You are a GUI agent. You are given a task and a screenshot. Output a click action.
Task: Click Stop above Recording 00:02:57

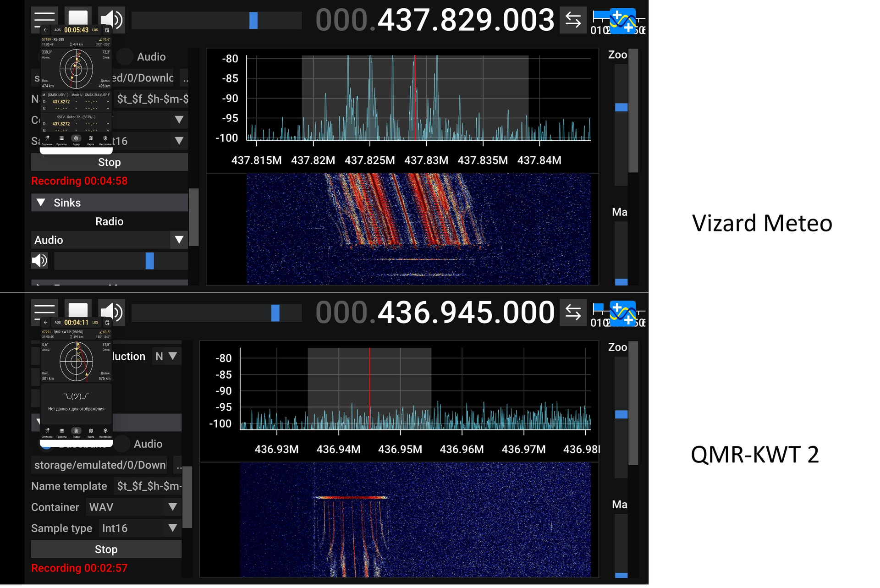point(106,549)
